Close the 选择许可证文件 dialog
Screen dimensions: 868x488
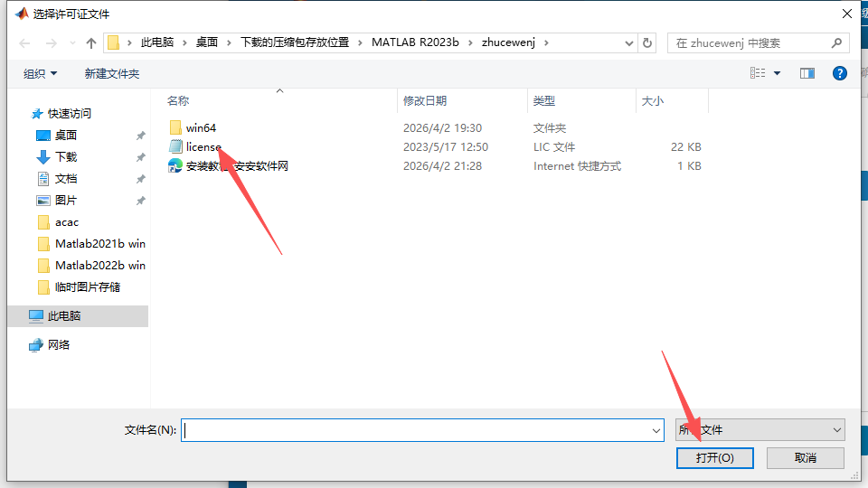(847, 14)
